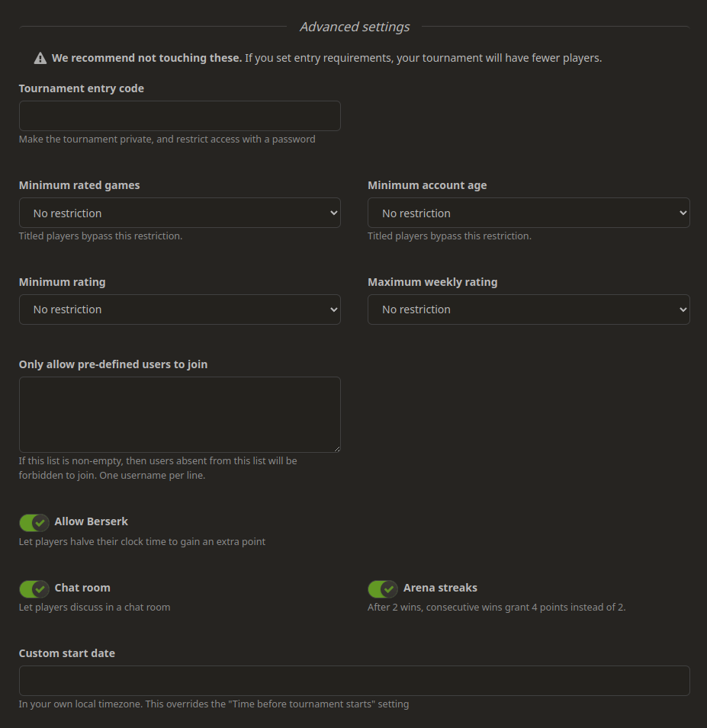
Task: Focus the pre-defined users text area
Action: click(179, 414)
